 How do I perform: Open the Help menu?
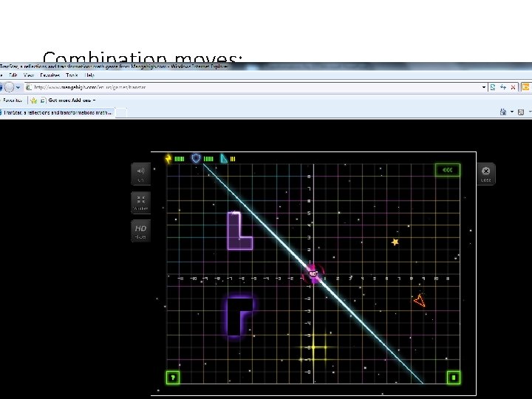pyautogui.click(x=89, y=75)
